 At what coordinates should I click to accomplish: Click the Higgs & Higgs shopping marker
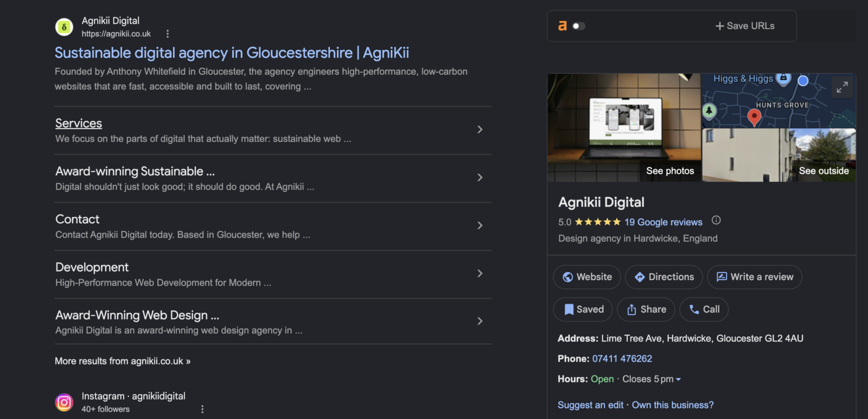pyautogui.click(x=783, y=79)
